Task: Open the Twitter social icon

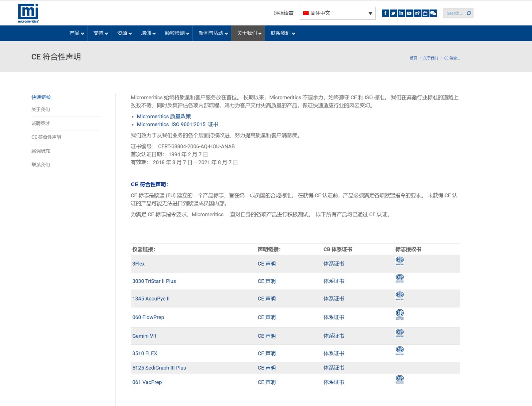Action: (x=393, y=13)
